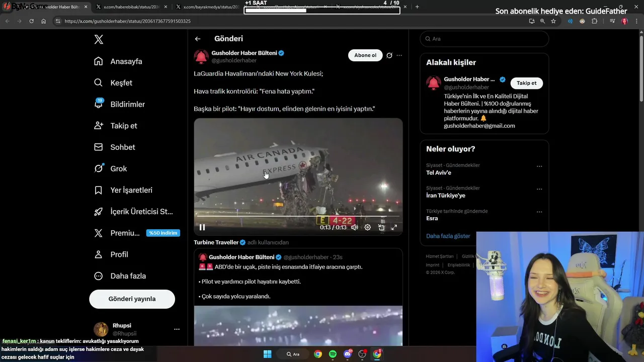Play the quoted post's video thumbnail
644x362 pixels.
[x=298, y=326]
